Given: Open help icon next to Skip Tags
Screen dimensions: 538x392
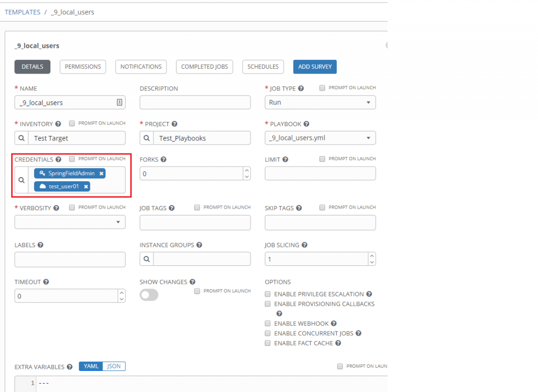Looking at the screenshot, I should pos(299,208).
